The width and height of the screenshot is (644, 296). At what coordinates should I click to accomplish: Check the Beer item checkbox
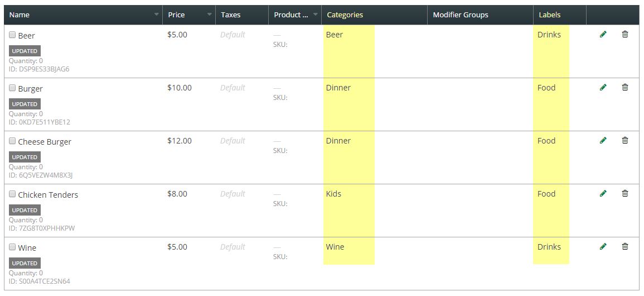[12, 35]
